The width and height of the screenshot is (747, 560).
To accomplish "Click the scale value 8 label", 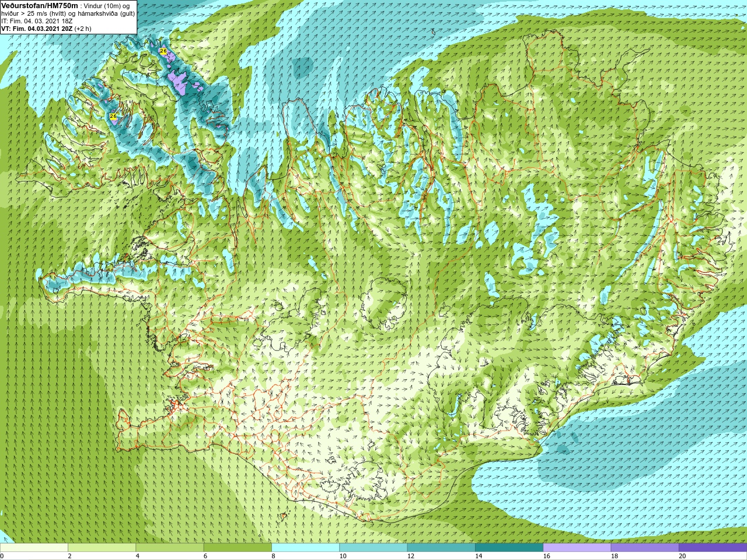I will (x=273, y=556).
